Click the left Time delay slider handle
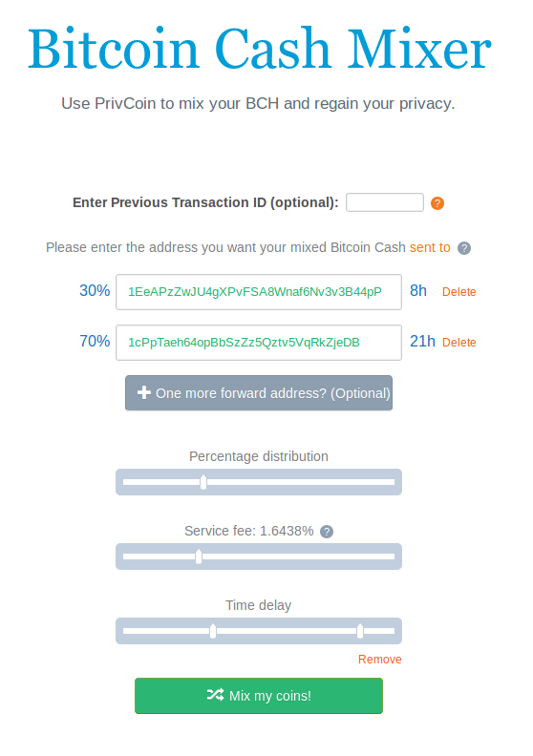The width and height of the screenshot is (533, 756). (213, 631)
